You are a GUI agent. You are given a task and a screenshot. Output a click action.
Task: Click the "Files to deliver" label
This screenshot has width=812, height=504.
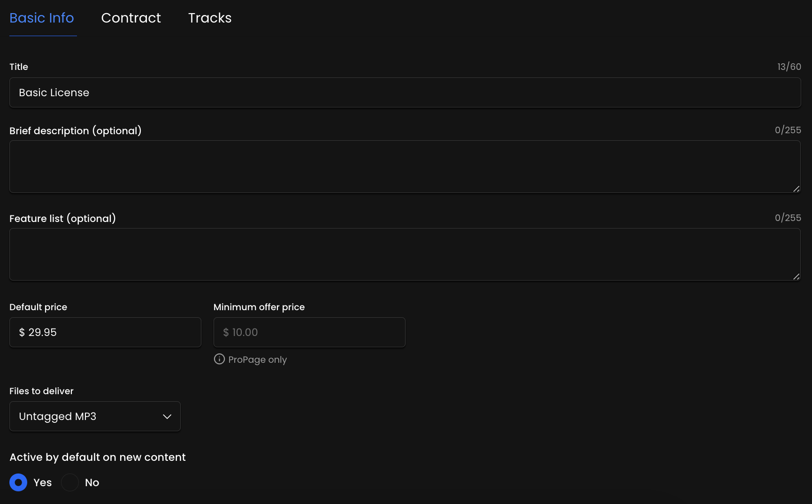41,391
